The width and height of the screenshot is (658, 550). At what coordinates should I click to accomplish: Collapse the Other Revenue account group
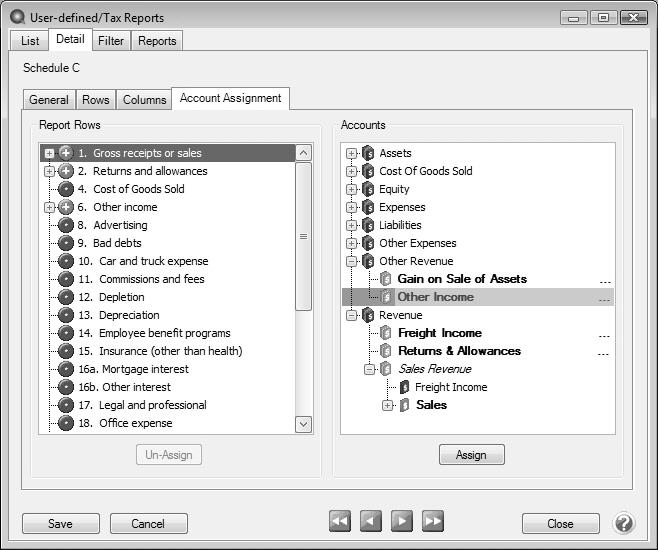tap(351, 261)
